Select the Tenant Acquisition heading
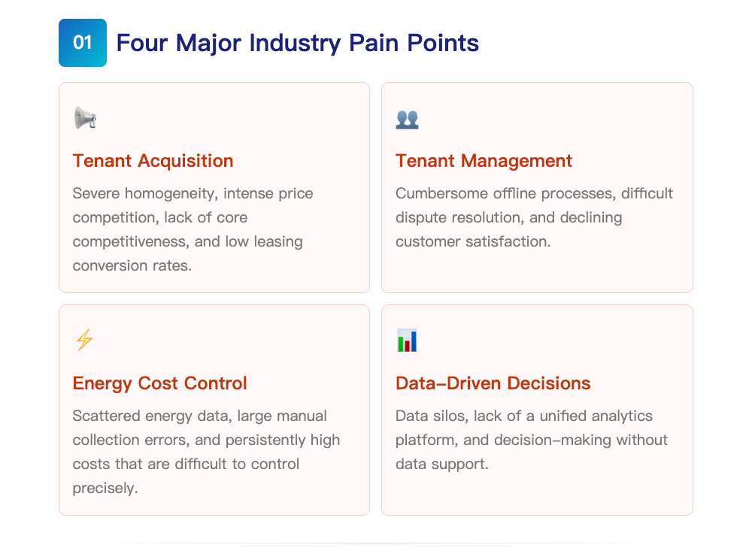Viewport: 752px width, 560px height. (153, 161)
